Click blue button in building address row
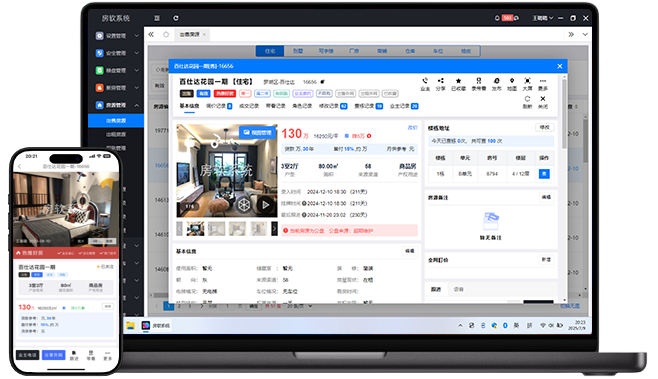The image size is (658, 379). click(x=544, y=173)
